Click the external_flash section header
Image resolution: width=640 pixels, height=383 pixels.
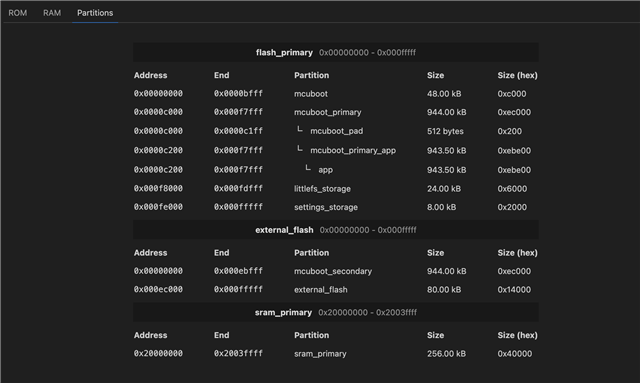point(336,230)
